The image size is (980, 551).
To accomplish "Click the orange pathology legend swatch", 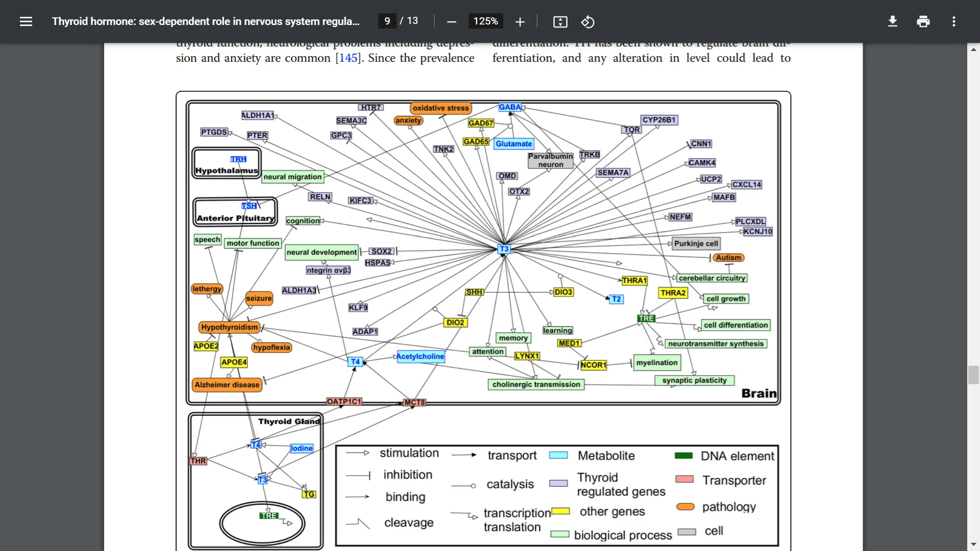I will [685, 507].
